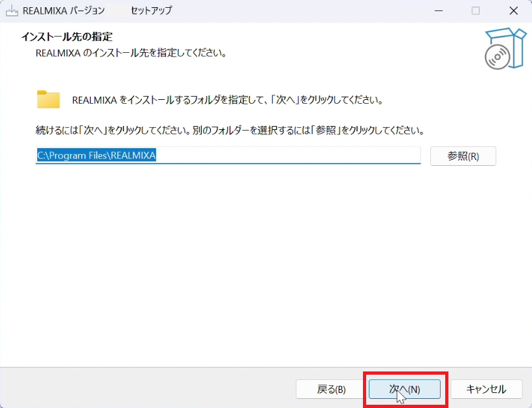532x408 pixels.
Task: Click the heading インストール先の指定
Action: pos(67,37)
